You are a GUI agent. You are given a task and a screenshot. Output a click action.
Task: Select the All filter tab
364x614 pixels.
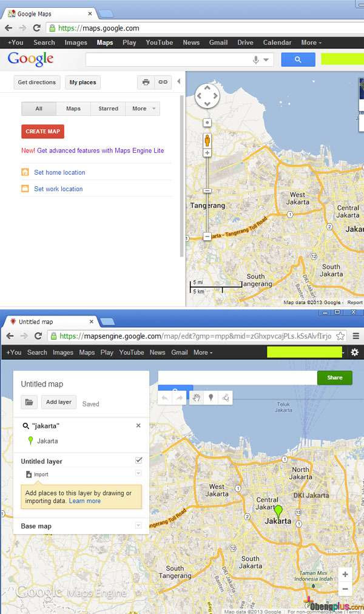point(39,109)
